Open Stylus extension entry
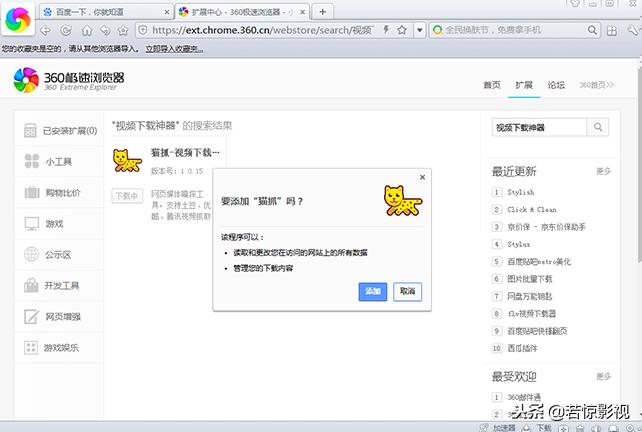Image resolution: width=642 pixels, height=432 pixels. (x=519, y=244)
